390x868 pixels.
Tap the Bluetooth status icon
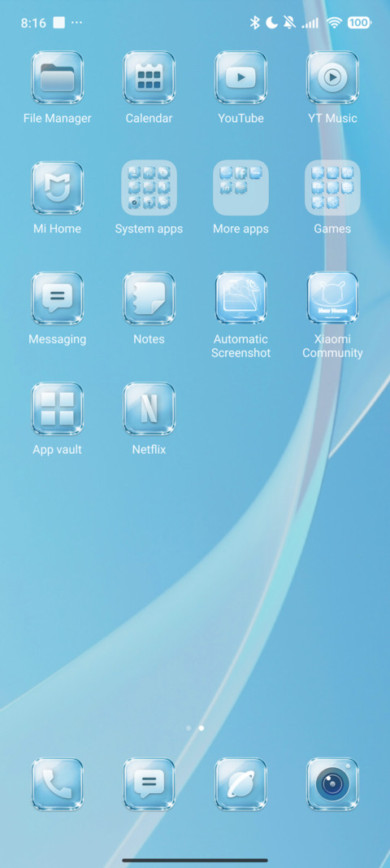coord(254,23)
